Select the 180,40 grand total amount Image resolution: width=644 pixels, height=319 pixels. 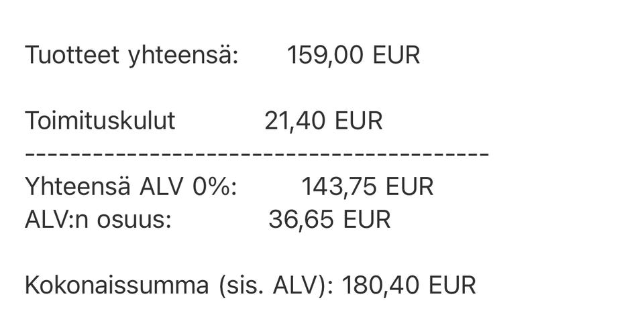pyautogui.click(x=381, y=285)
